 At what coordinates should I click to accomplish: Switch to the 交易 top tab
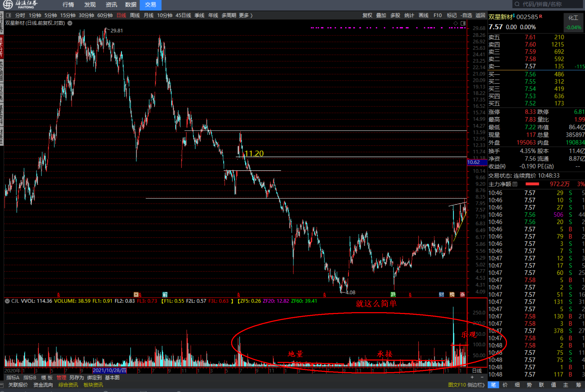point(150,5)
